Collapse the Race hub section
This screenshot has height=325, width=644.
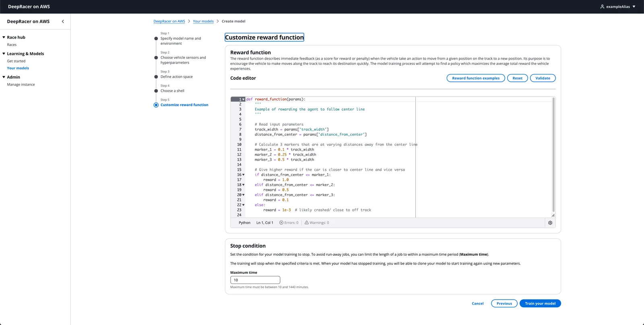4,37
